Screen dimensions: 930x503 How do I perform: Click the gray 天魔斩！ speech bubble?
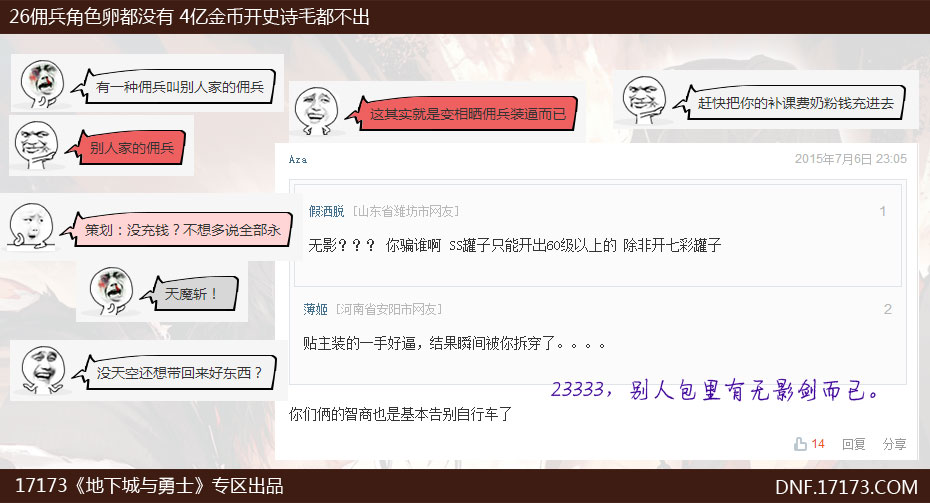pyautogui.click(x=189, y=294)
